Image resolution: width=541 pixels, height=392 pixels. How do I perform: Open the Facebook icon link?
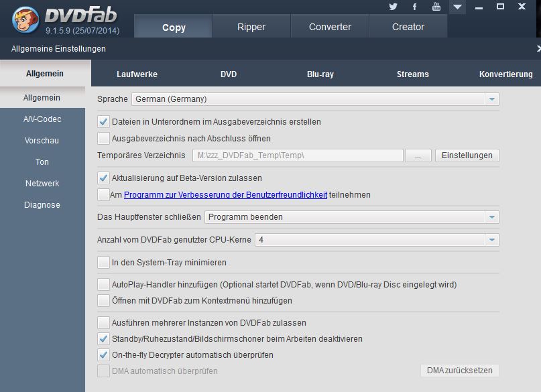point(415,7)
